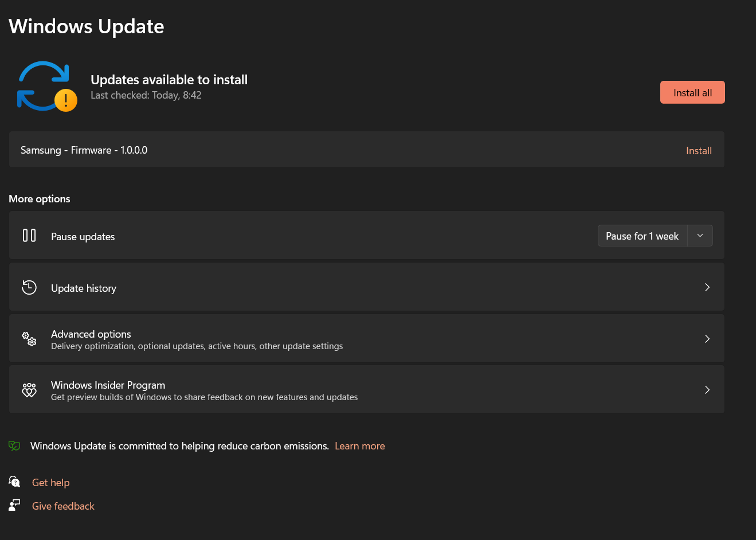Click the green leaf carbon emissions icon
Image resolution: width=756 pixels, height=540 pixels.
[14, 446]
